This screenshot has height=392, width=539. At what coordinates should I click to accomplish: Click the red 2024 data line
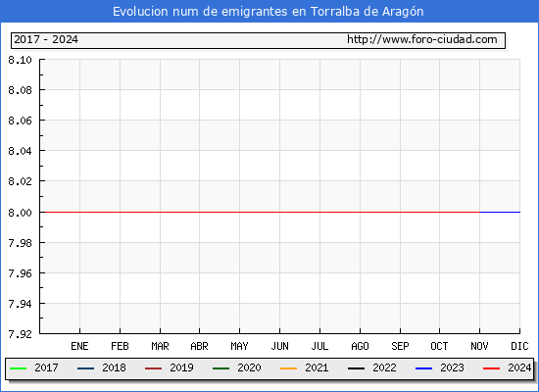(x=262, y=212)
